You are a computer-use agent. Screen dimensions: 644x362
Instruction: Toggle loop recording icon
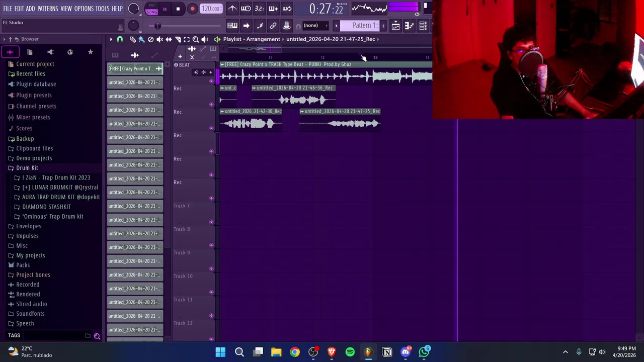coord(287,9)
